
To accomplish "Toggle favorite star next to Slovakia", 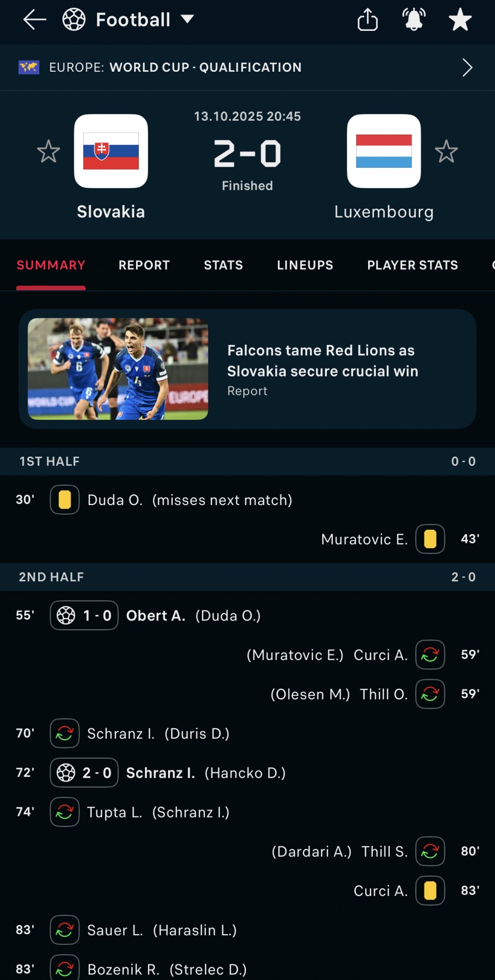I will click(x=48, y=152).
